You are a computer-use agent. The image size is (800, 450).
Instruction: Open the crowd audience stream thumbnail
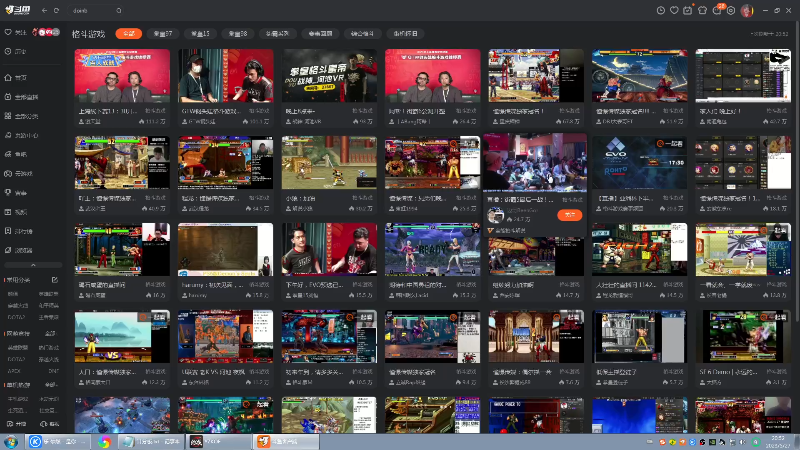[x=535, y=162]
